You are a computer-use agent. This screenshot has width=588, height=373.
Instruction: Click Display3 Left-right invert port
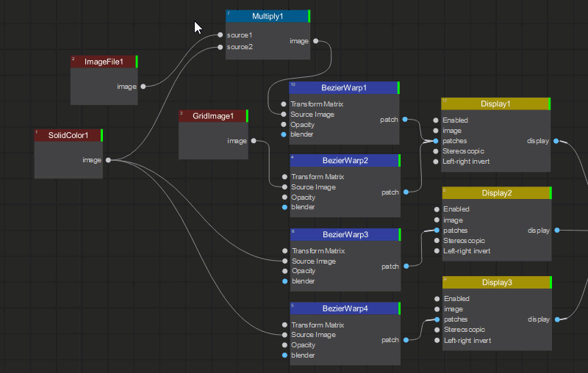coord(437,341)
